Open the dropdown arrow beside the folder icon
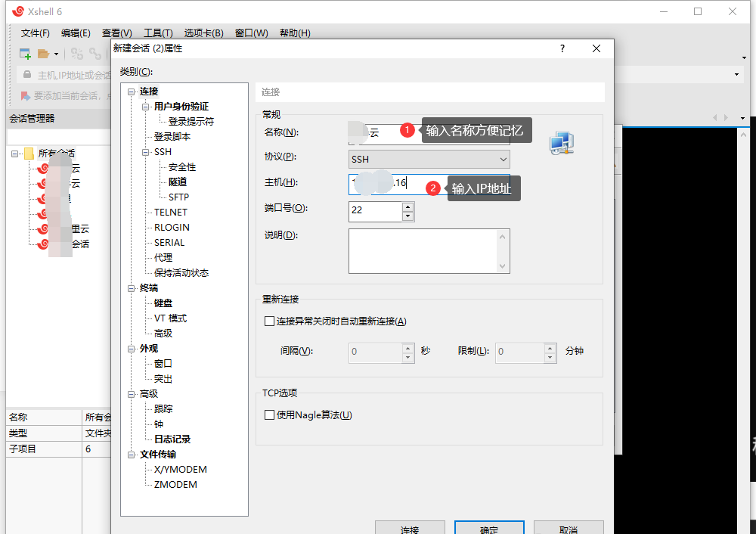 (57, 54)
